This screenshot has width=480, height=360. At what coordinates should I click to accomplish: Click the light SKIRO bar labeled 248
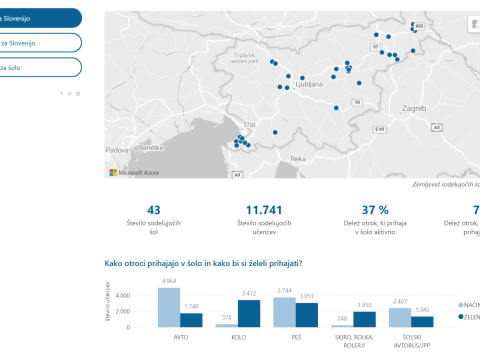(342, 326)
